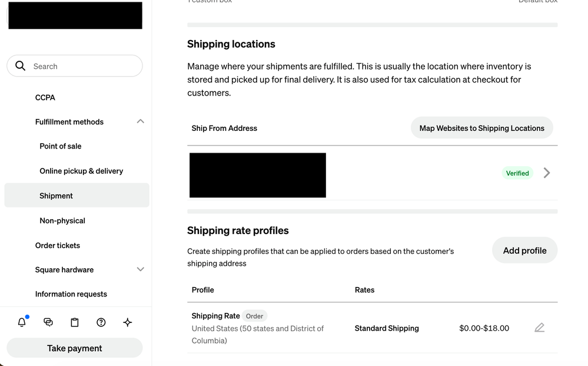Open Information requests page
The image size is (588, 366).
pyautogui.click(x=71, y=294)
